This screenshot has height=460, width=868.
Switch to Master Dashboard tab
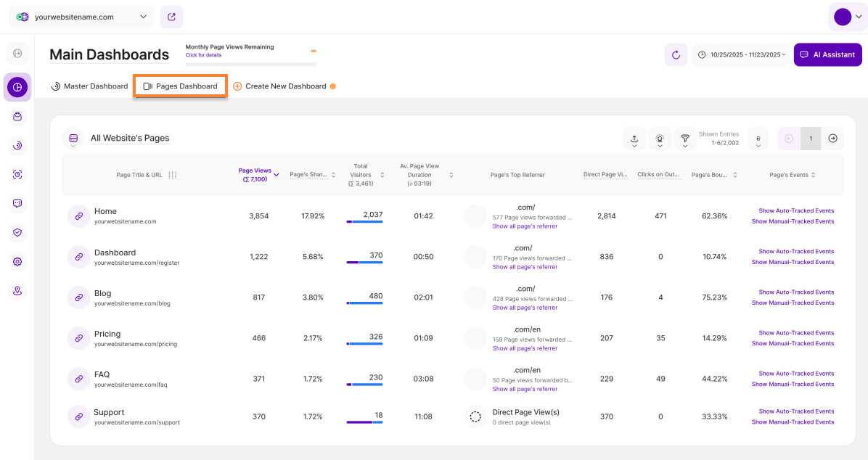pyautogui.click(x=89, y=86)
